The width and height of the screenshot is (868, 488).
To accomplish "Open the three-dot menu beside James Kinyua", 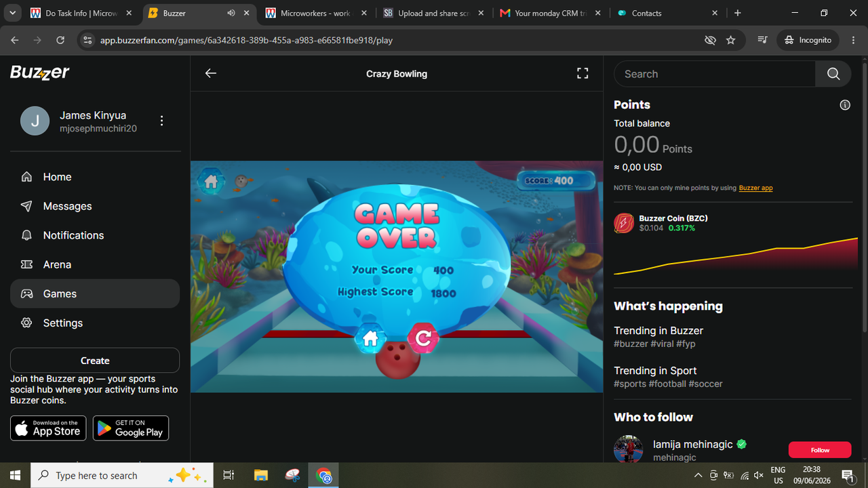I will [x=161, y=121].
